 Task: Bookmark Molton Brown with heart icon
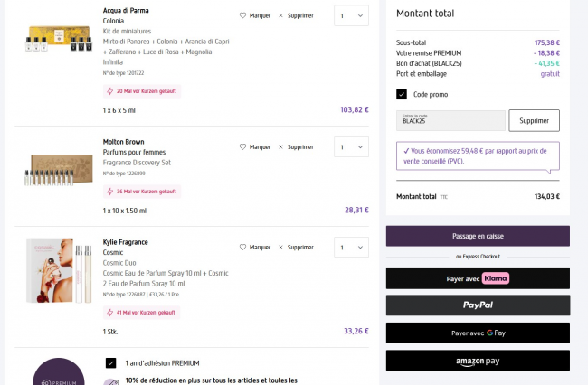click(242, 146)
